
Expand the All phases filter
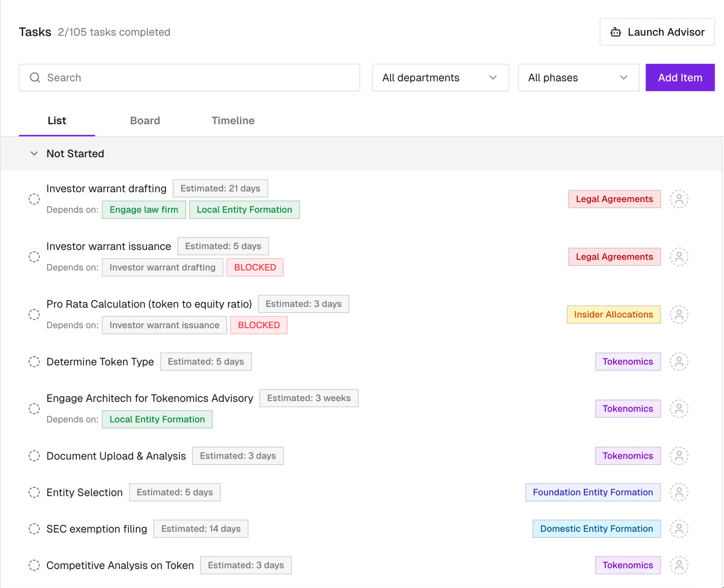click(578, 78)
